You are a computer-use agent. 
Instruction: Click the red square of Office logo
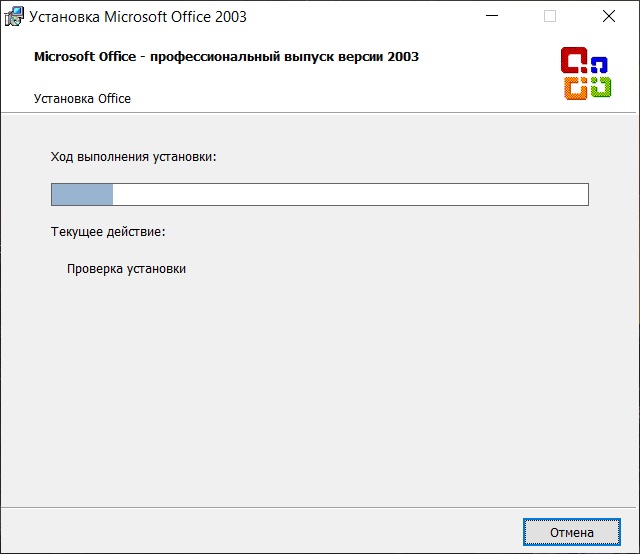pos(574,60)
